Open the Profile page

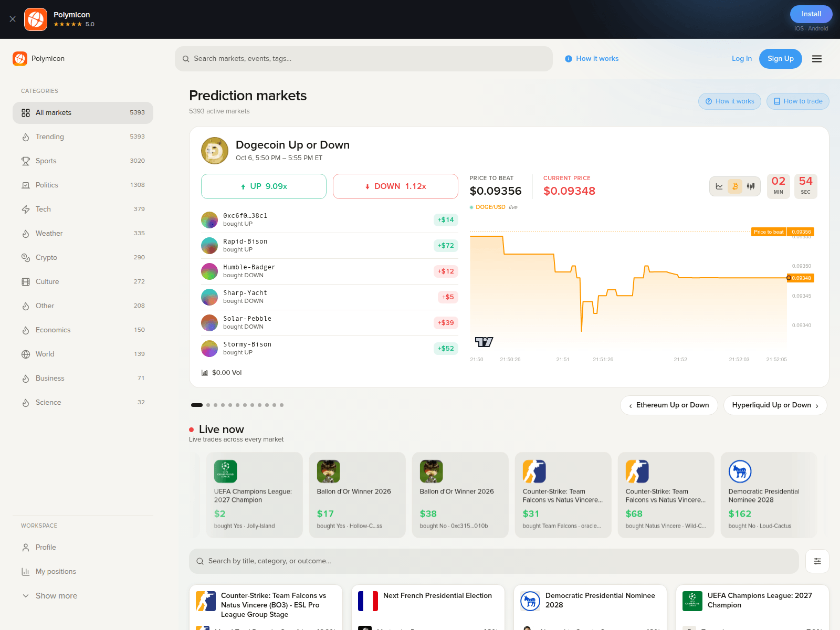pos(83,547)
